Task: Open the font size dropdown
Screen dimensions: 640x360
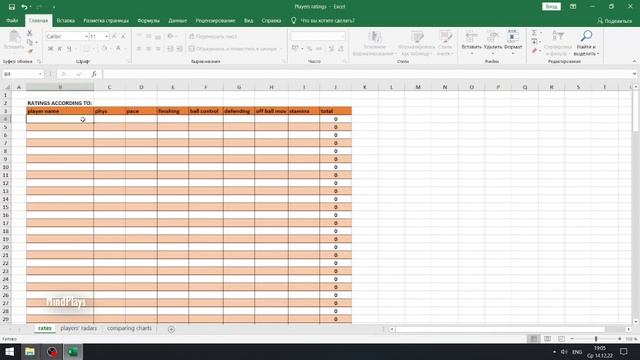Action: (107, 36)
